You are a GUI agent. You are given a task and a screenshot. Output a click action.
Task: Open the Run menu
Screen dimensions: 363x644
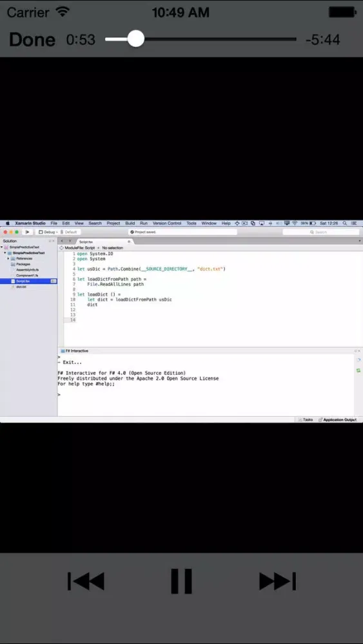point(144,223)
